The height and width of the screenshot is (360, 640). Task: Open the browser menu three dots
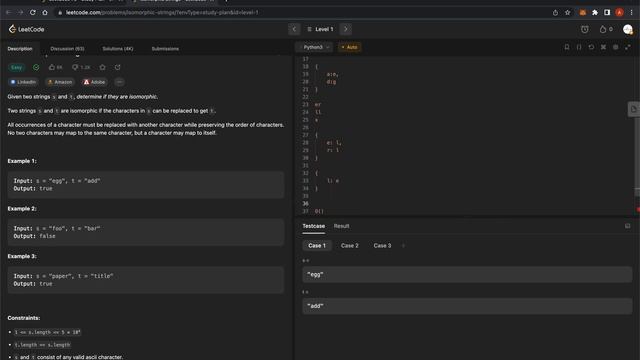click(x=631, y=13)
